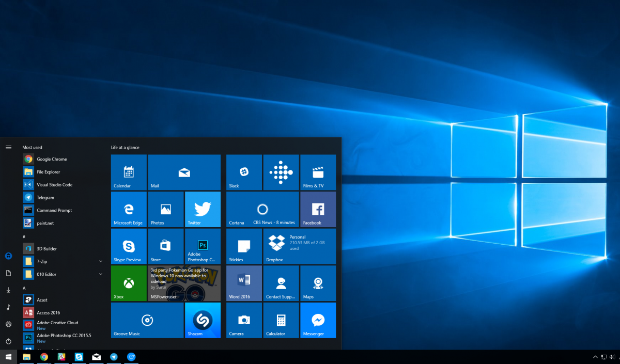This screenshot has width=620, height=364.
Task: Open the Camera tile
Action: click(x=243, y=320)
